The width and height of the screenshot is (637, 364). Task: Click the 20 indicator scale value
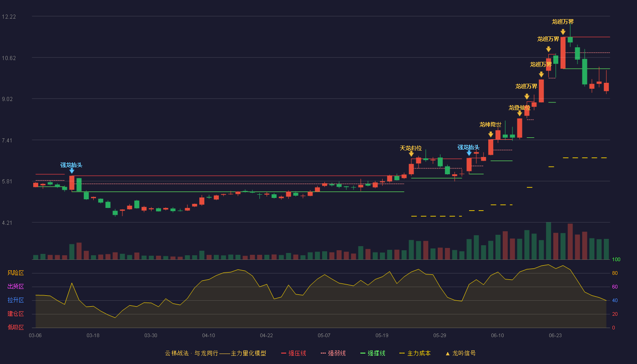point(615,314)
